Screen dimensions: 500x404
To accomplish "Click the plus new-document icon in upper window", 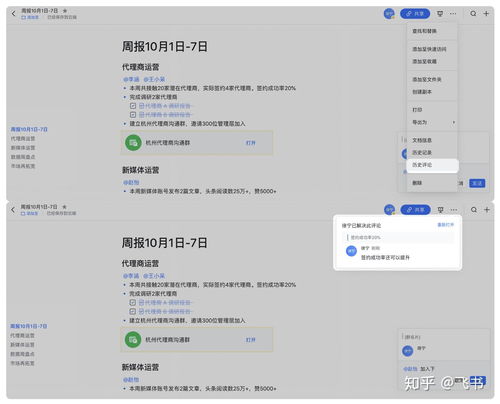I will pyautogui.click(x=486, y=14).
